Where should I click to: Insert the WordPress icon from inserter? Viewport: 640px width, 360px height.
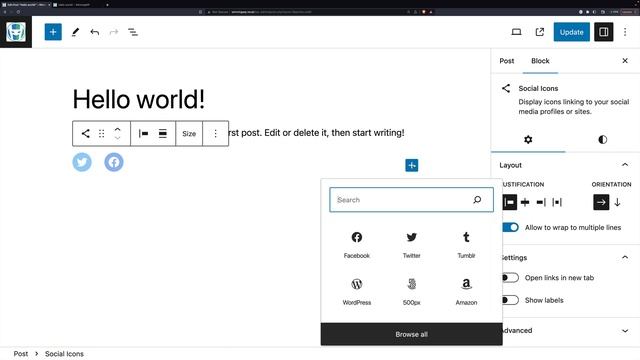click(x=357, y=291)
